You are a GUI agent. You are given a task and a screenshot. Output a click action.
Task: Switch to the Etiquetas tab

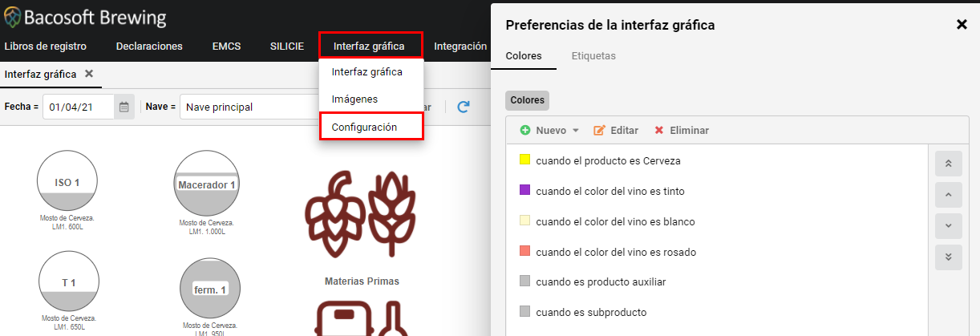click(x=593, y=56)
